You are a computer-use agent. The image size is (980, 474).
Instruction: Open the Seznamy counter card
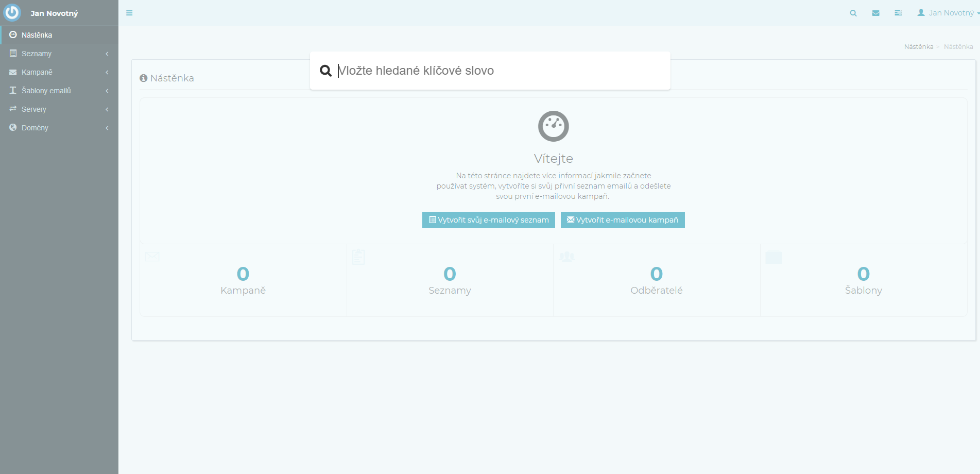pos(450,280)
